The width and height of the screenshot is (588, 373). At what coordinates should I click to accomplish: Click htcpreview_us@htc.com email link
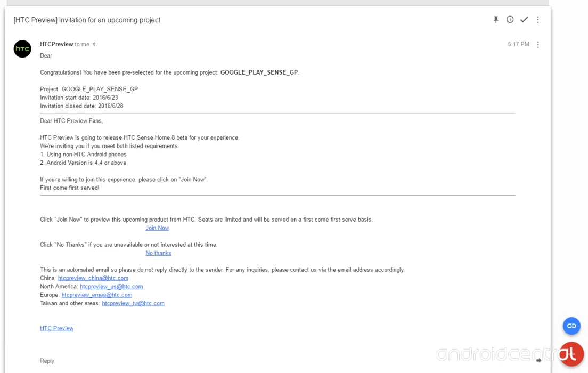point(111,286)
